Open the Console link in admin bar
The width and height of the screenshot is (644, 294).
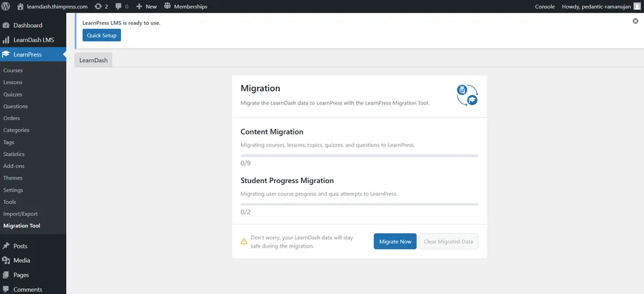coord(545,6)
